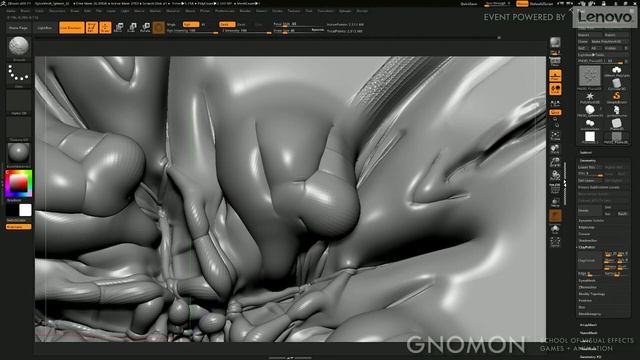Click the Zoom3D icon on right shelf
Image resolution: width=640 pixels, height=360 pixels.
[x=555, y=162]
